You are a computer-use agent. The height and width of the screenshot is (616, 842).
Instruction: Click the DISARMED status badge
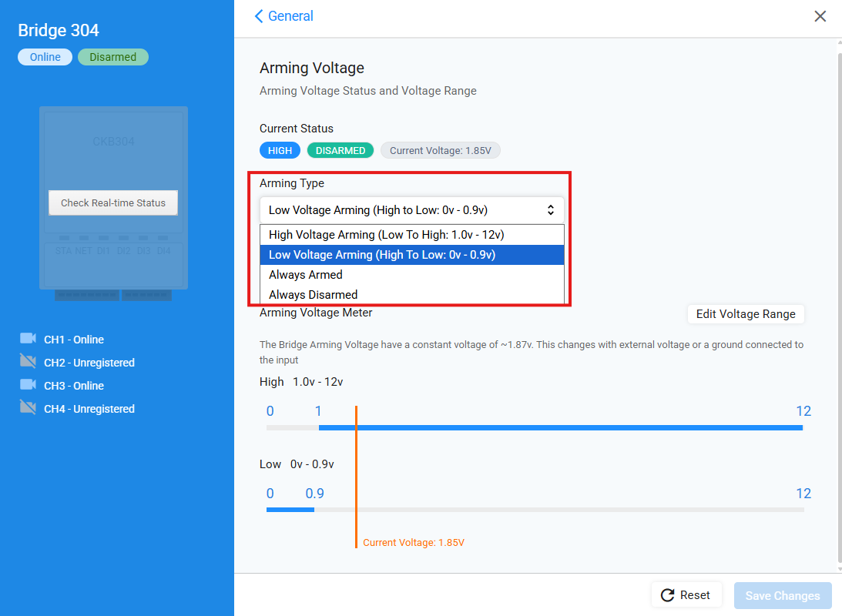coord(340,151)
